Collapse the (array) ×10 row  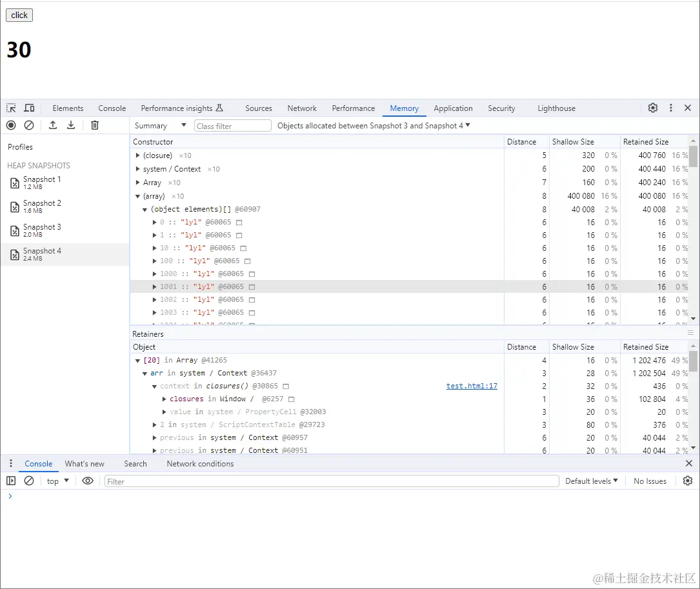pos(137,196)
